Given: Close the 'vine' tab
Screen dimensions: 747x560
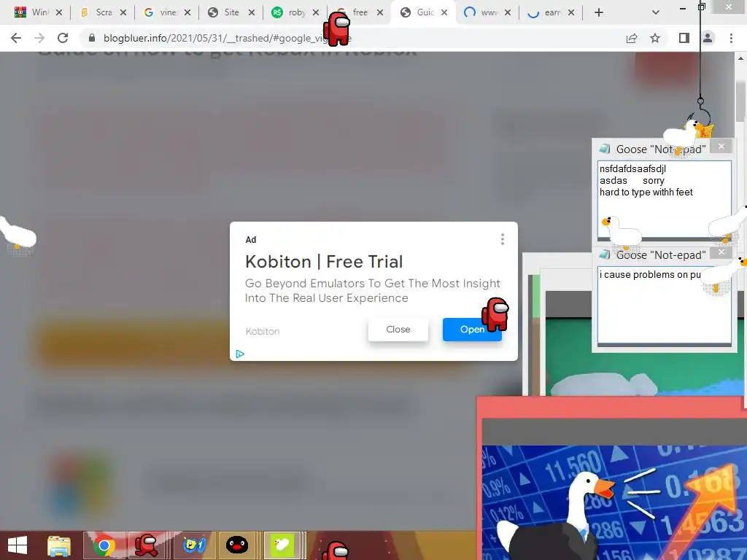Looking at the screenshot, I should click(x=187, y=12).
